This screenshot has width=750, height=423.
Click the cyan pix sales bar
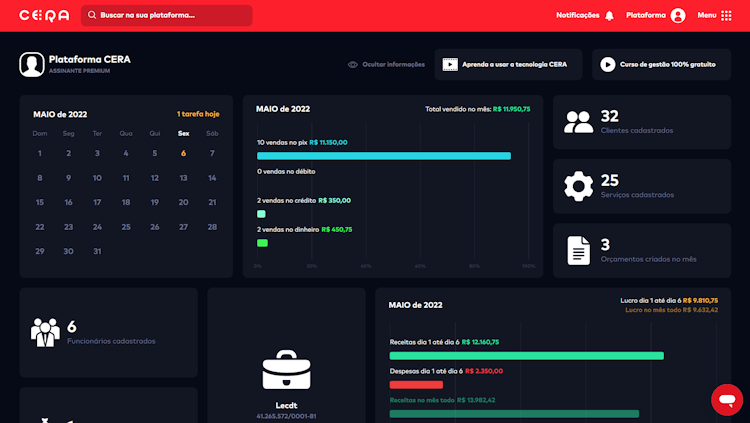[x=384, y=156]
